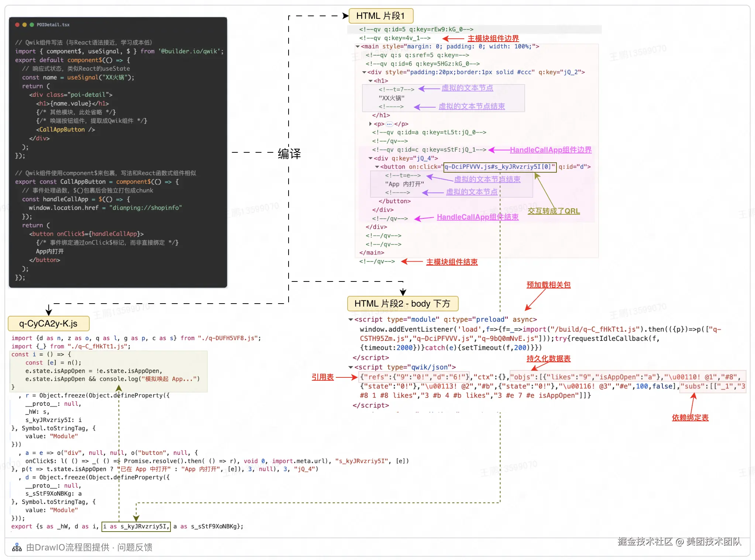Click the DrawIO flowchart icon in footer
Viewport: 755px width, 560px height.
(x=17, y=547)
